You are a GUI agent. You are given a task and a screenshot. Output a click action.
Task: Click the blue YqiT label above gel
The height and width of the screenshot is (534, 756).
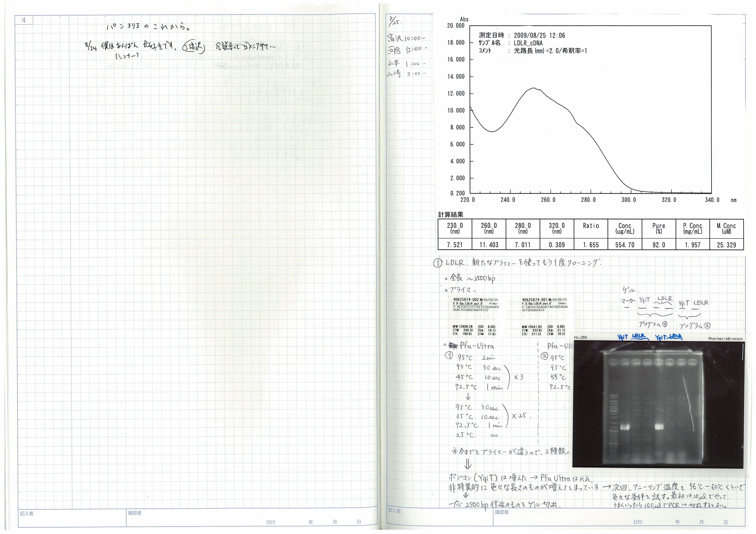pos(622,337)
